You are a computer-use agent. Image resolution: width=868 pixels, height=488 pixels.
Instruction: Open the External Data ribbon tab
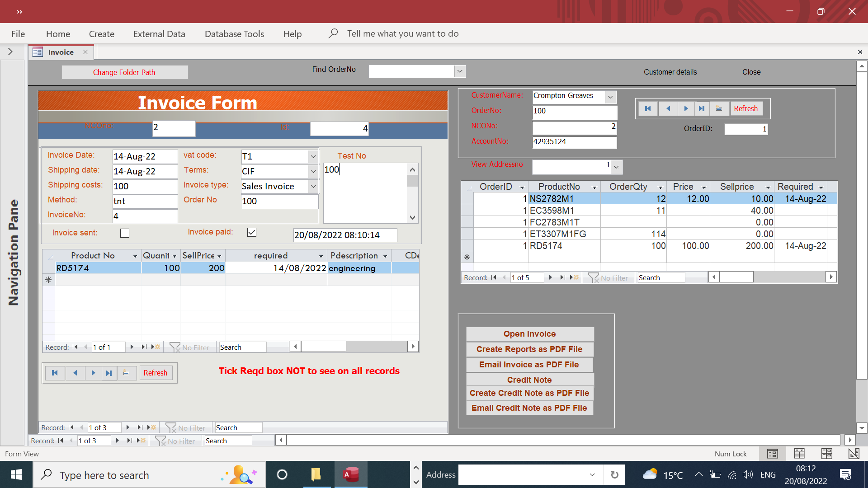coord(159,34)
